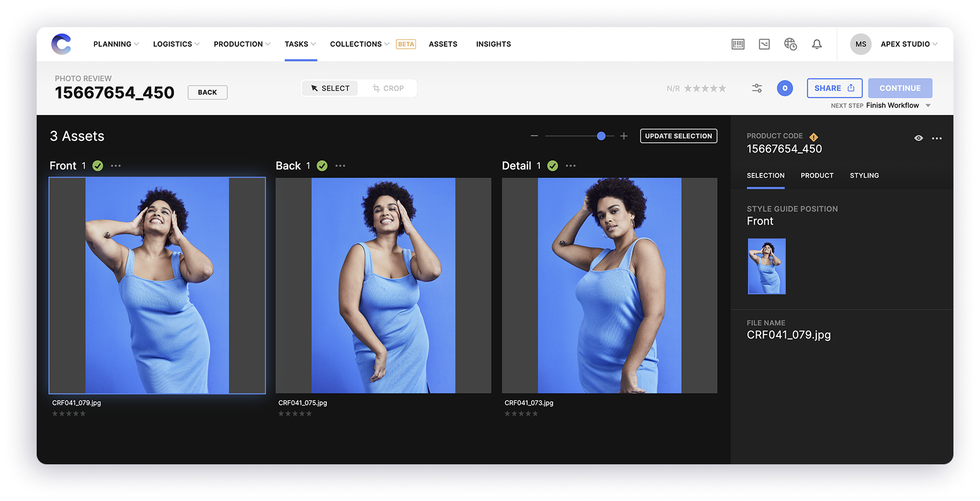Open more options for Back position
This screenshot has height=501, width=980.
(340, 166)
